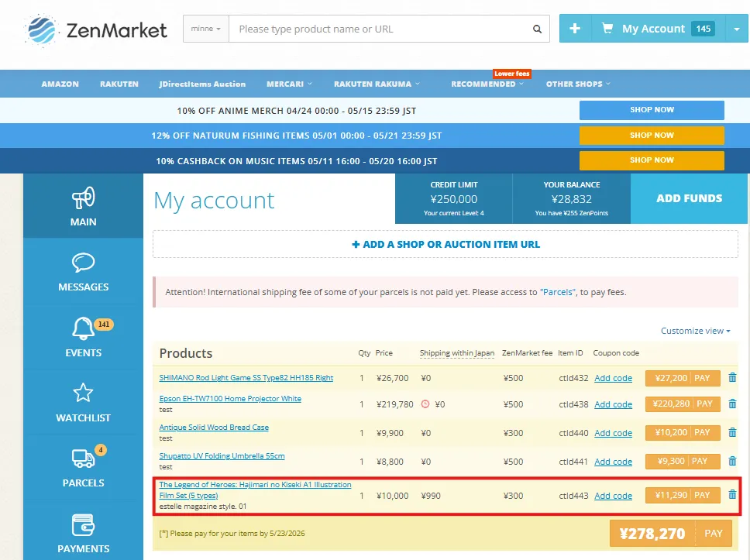Image resolution: width=750 pixels, height=560 pixels.
Task: Click the red clock icon on the Epson row
Action: coord(425,404)
